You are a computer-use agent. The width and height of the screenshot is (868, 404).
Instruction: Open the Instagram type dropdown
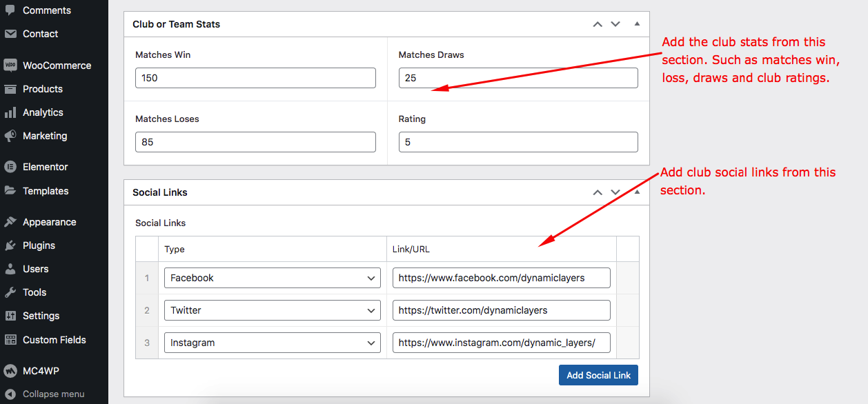point(272,343)
